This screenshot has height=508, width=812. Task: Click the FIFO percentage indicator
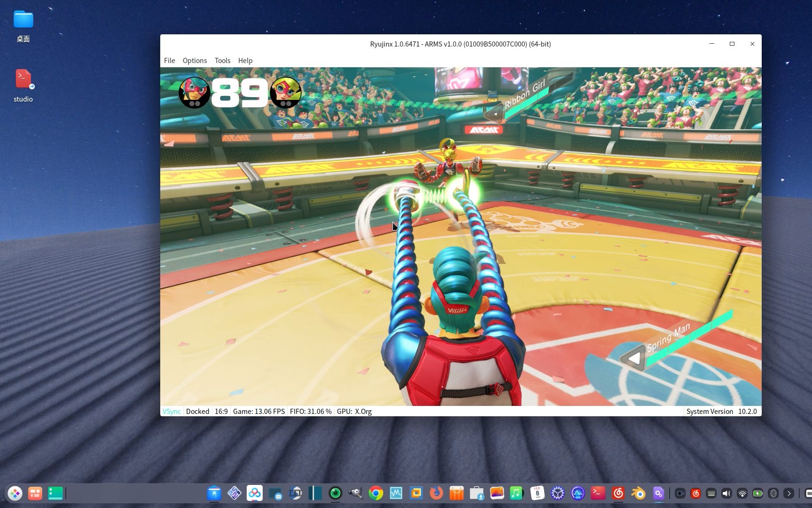click(311, 411)
